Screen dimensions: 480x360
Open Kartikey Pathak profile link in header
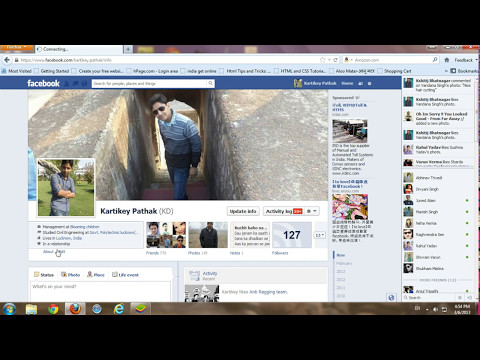(315, 83)
